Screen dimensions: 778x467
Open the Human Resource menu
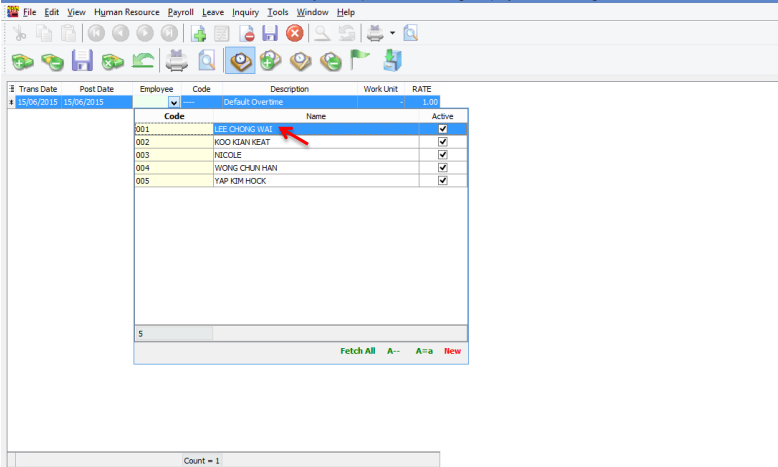[127, 12]
